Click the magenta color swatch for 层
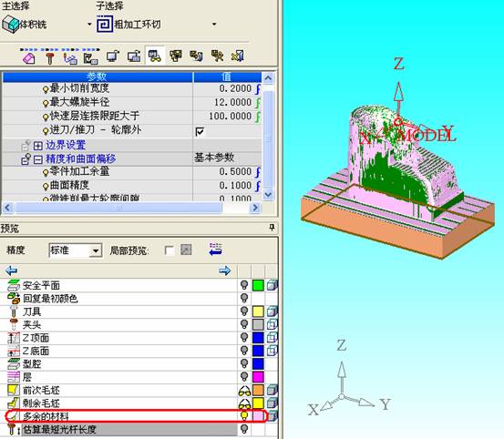Image resolution: width=504 pixels, height=439 pixels. [258, 377]
